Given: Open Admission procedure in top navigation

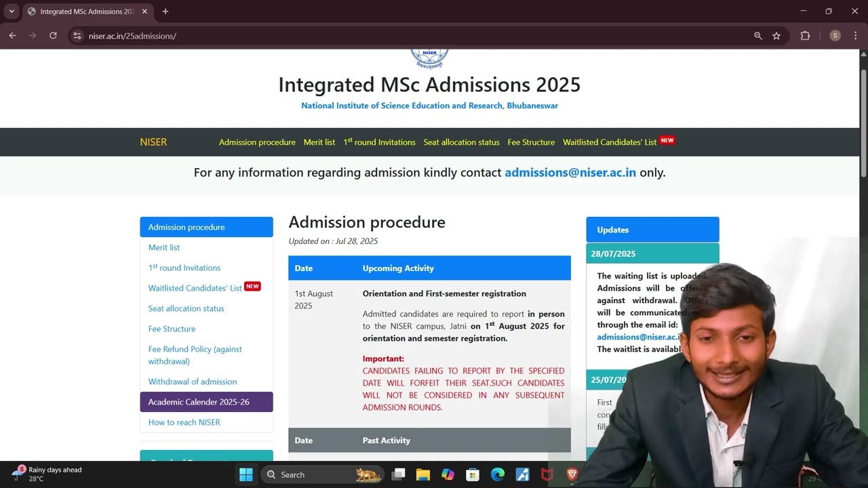Looking at the screenshot, I should click(257, 142).
